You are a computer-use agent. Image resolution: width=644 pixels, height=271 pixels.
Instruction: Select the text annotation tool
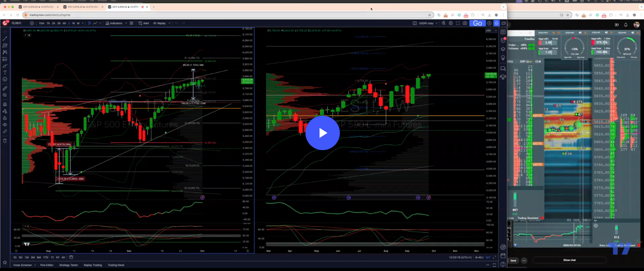(5, 72)
